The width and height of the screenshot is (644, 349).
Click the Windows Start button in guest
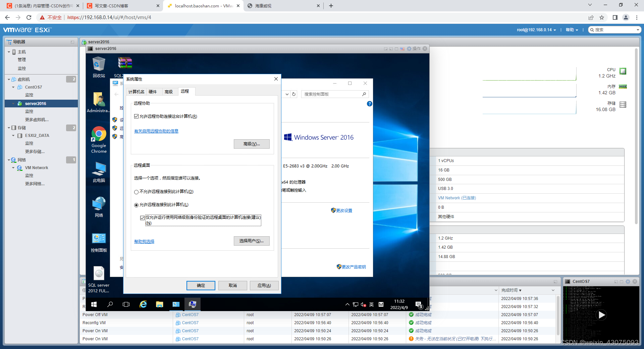[94, 304]
